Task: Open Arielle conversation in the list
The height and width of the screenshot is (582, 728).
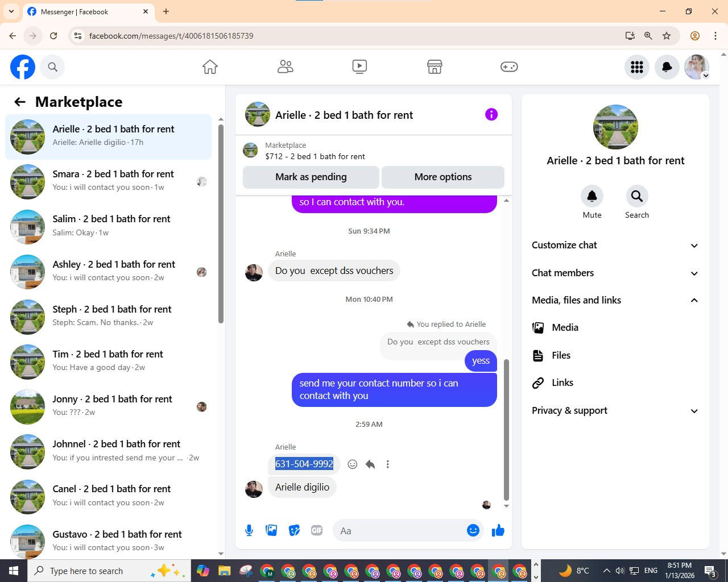Action: click(108, 137)
